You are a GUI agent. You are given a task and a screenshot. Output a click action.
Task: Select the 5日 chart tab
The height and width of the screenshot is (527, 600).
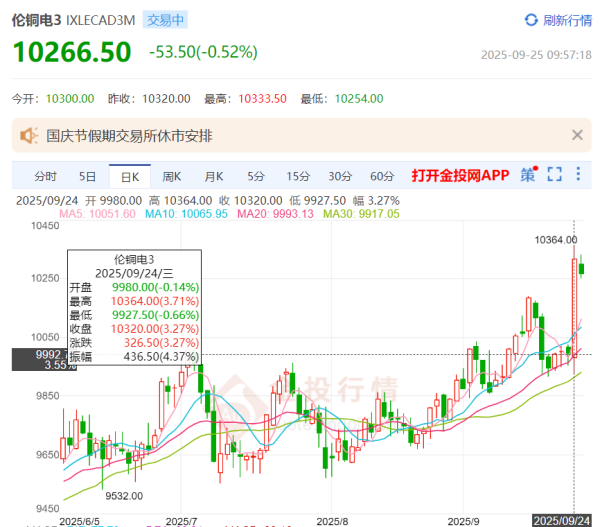pyautogui.click(x=88, y=177)
